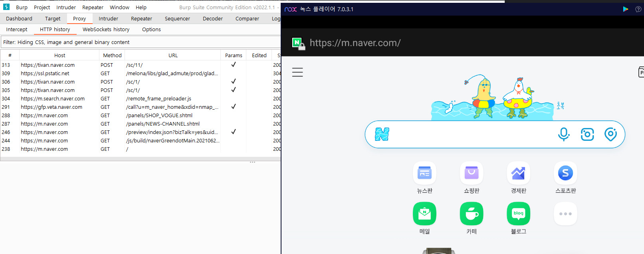The height and width of the screenshot is (254, 644).
Task: Select the m.search.naver.com request row
Action: (141, 98)
